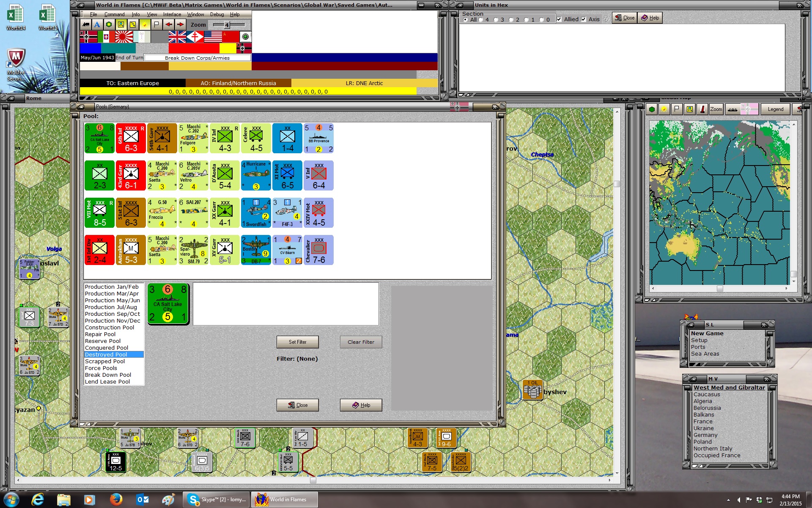The height and width of the screenshot is (508, 812).
Task: Select the CV Béarn carrier counter
Action: [287, 250]
